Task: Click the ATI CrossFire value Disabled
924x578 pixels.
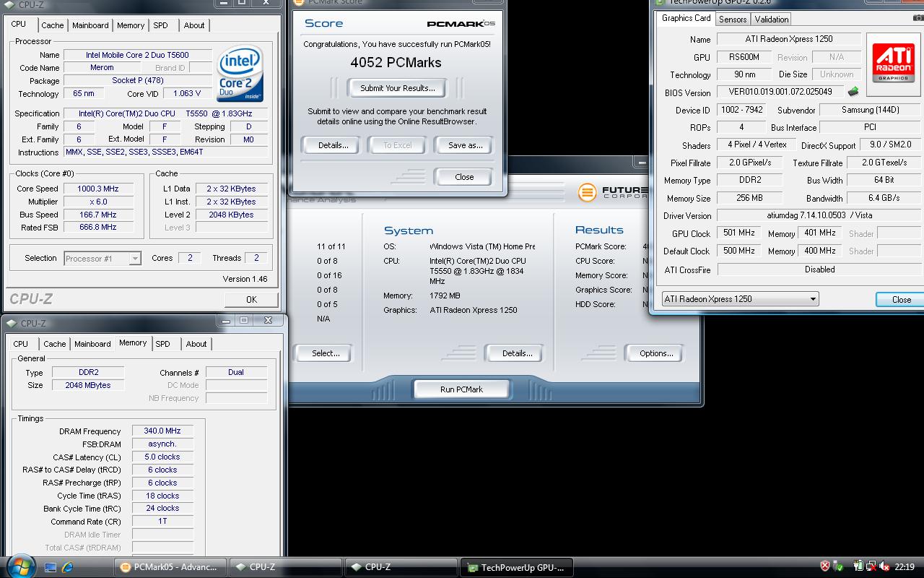Action: tap(819, 269)
